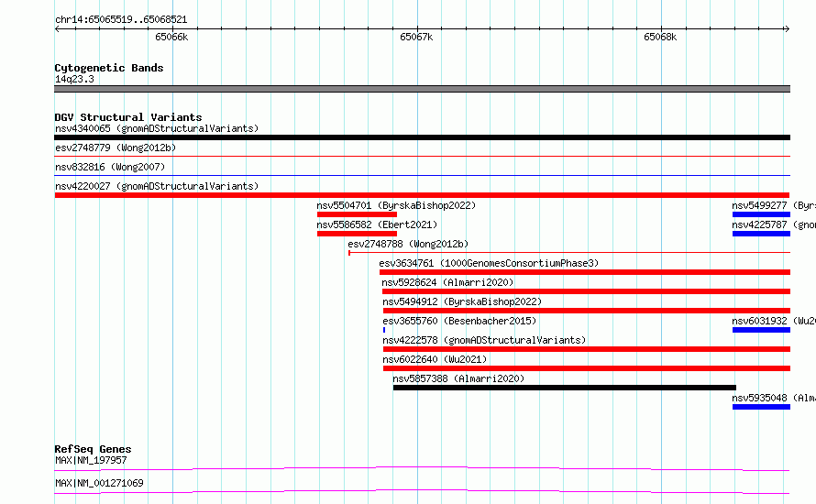Open the nsv832816 (Wong2007) label
This screenshot has width=816, height=504.
(110, 167)
